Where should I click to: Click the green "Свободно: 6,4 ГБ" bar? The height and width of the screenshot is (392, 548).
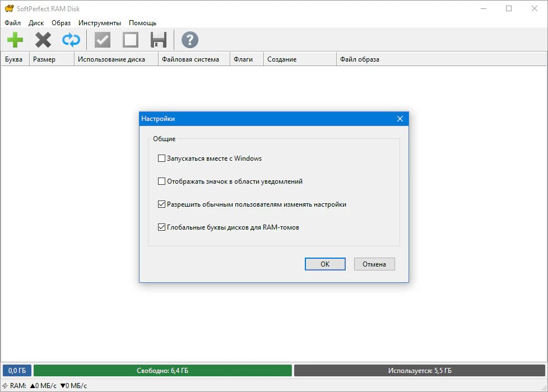point(162,371)
